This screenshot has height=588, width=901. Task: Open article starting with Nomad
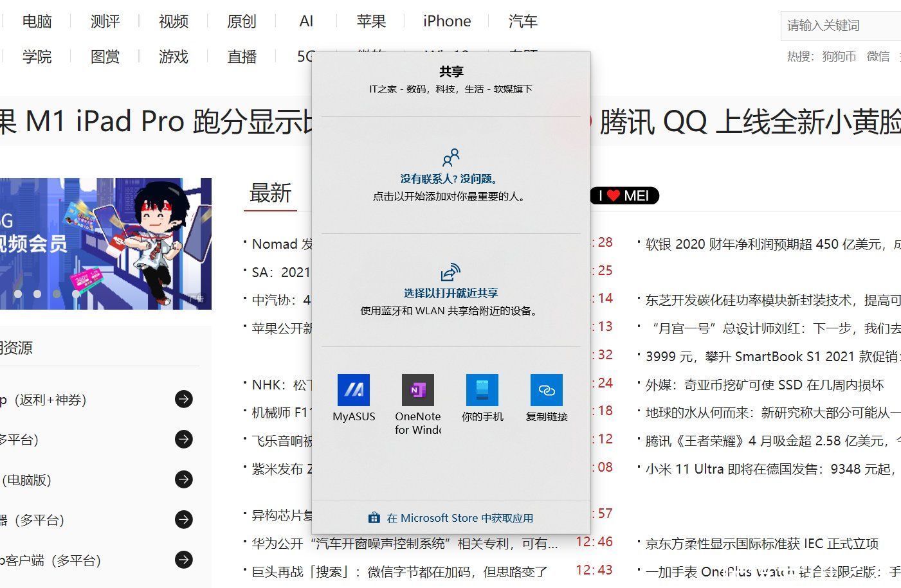pos(282,244)
